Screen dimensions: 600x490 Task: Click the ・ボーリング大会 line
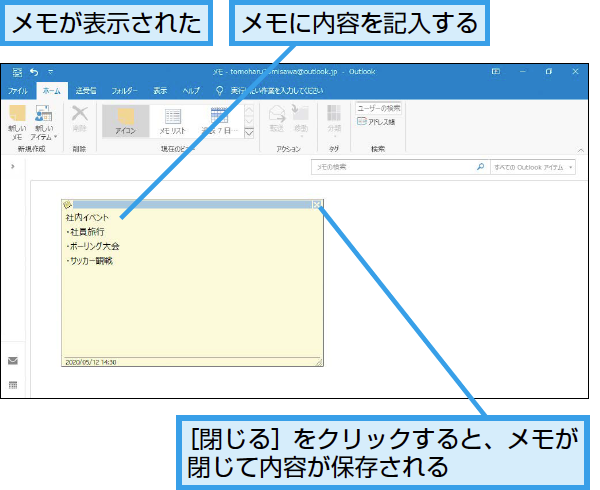93,246
